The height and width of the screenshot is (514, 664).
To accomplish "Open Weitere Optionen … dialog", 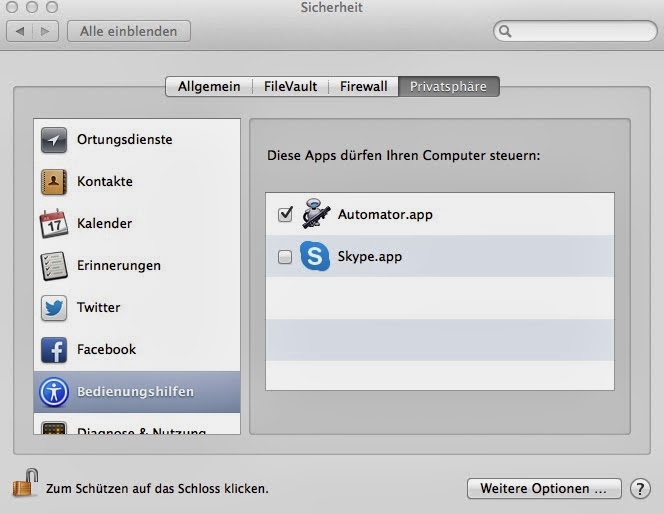I will (544, 489).
